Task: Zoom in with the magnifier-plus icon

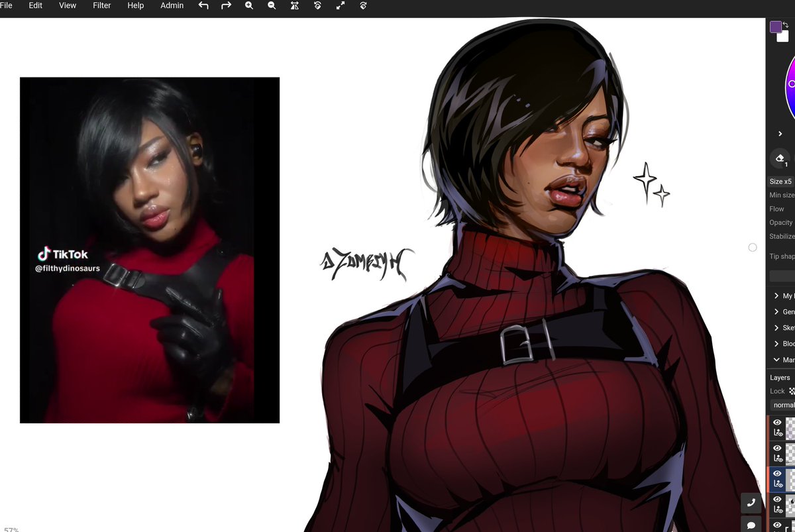Action: 249,5
